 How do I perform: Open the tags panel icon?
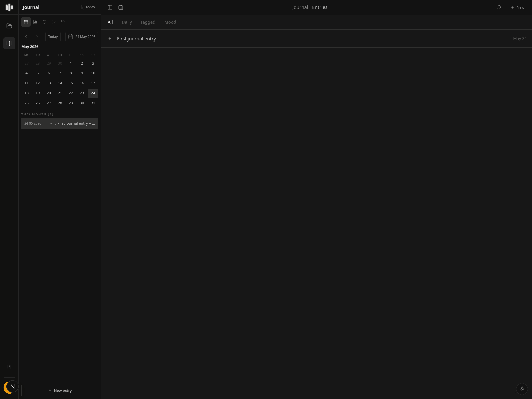pos(63,22)
